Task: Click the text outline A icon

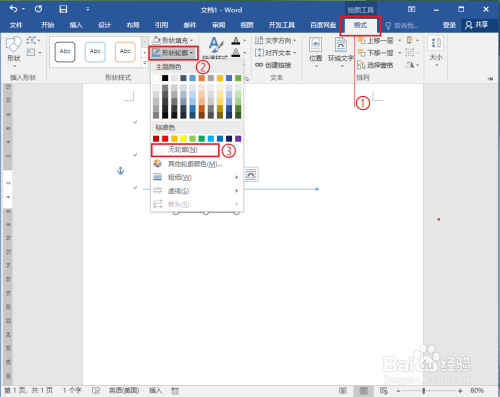Action: [x=236, y=52]
